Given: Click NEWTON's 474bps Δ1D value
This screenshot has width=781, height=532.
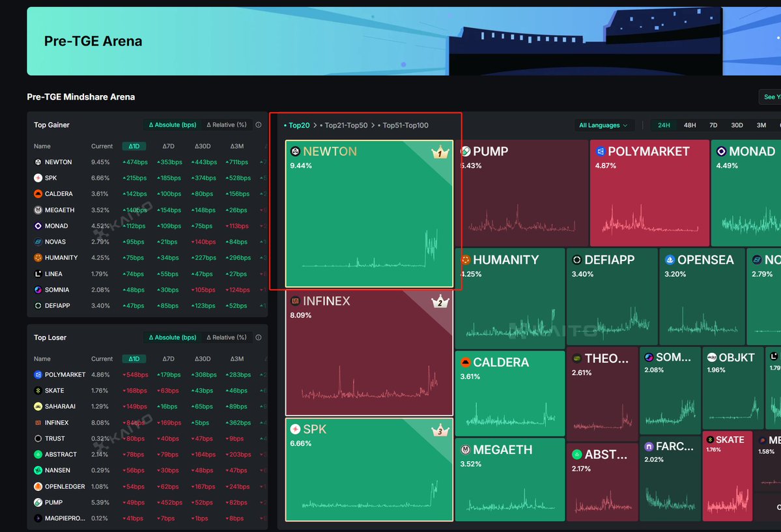Looking at the screenshot, I should [x=135, y=162].
